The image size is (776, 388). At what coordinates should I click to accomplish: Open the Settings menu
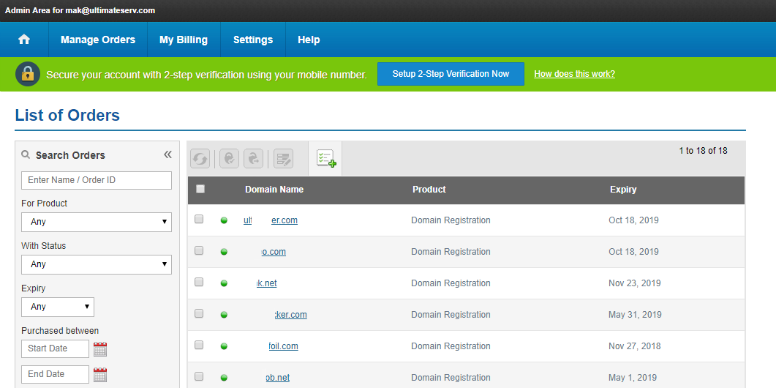pyautogui.click(x=253, y=40)
